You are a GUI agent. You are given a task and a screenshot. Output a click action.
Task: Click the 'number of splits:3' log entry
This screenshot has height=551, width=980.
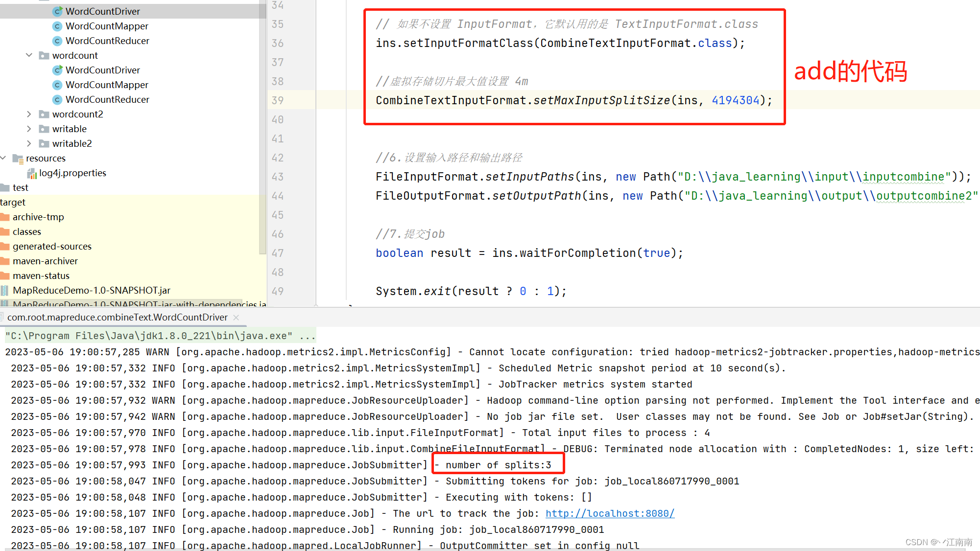[x=498, y=465]
